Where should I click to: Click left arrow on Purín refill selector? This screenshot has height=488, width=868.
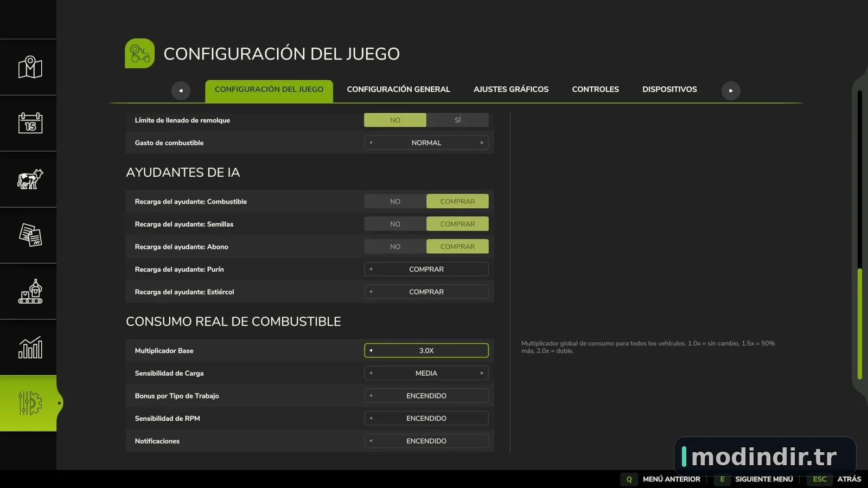371,269
